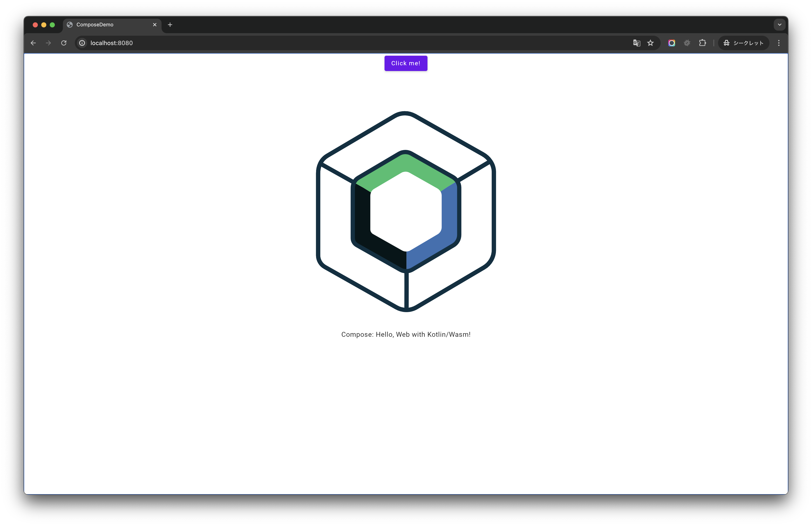Close the ComposeDemo tab
The height and width of the screenshot is (526, 812).
tap(155, 25)
